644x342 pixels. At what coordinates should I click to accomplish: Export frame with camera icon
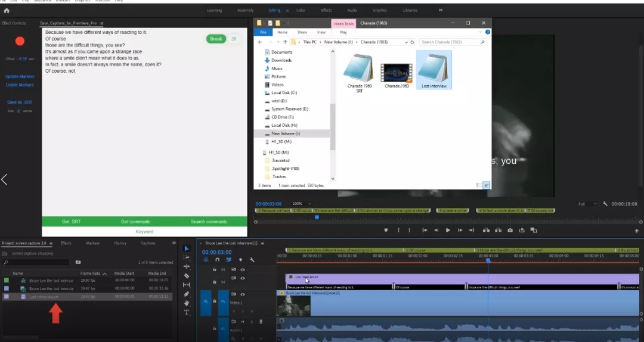[x=510, y=231]
